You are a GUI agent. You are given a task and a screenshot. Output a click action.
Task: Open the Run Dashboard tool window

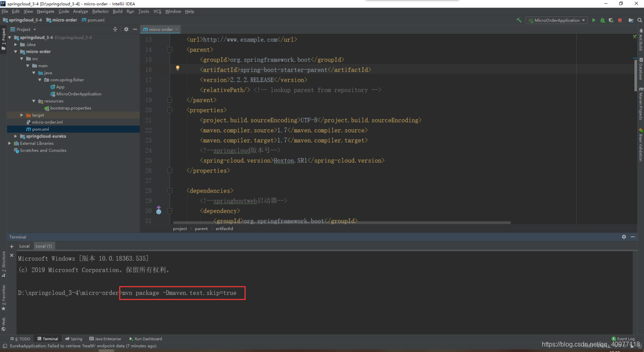(146, 339)
